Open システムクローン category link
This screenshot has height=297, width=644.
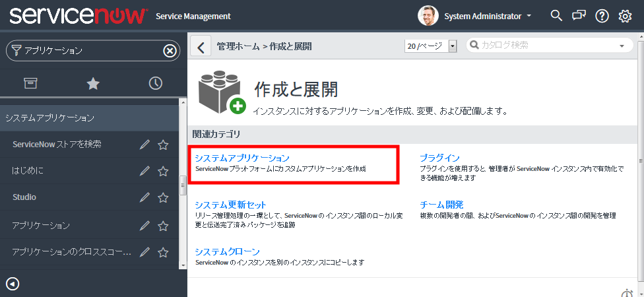(227, 251)
